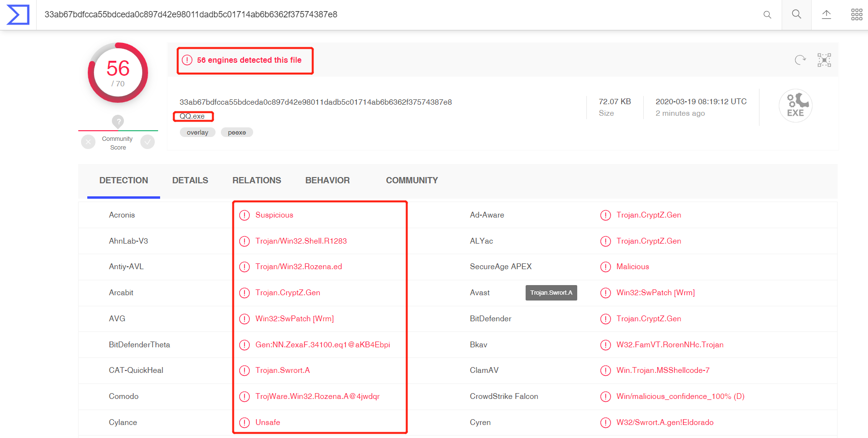Image resolution: width=868 pixels, height=438 pixels.
Task: Click the 'Win32:SwPatch [Wrm]' result for Avast
Action: 655,293
